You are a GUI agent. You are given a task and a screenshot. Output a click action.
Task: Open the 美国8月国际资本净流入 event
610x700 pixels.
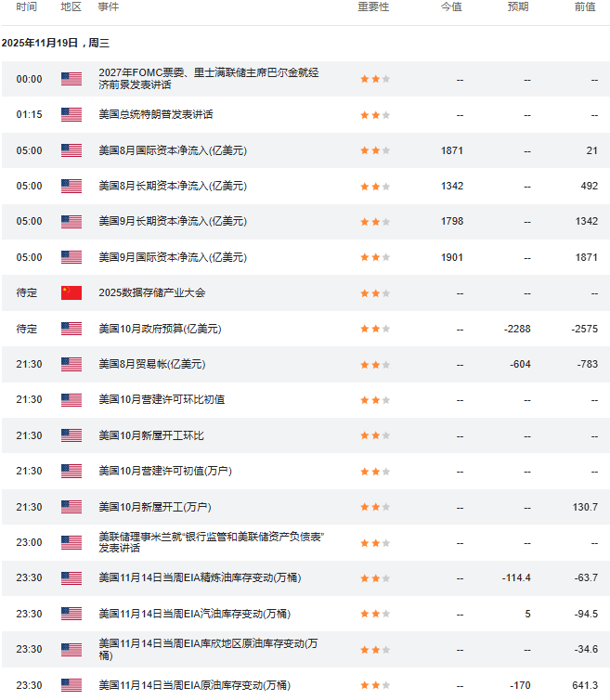[x=173, y=150]
